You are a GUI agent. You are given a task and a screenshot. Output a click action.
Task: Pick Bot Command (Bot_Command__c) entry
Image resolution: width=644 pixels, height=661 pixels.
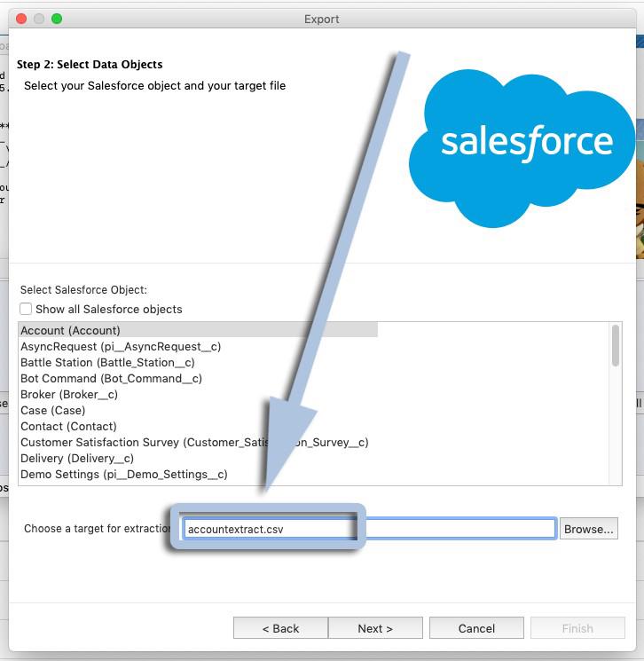pos(111,379)
